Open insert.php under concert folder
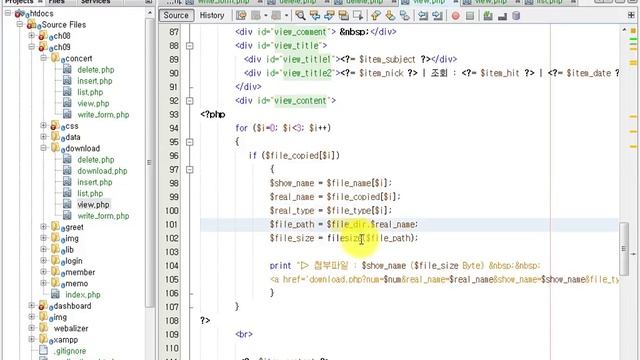This screenshot has width=640, height=360. pyautogui.click(x=95, y=81)
